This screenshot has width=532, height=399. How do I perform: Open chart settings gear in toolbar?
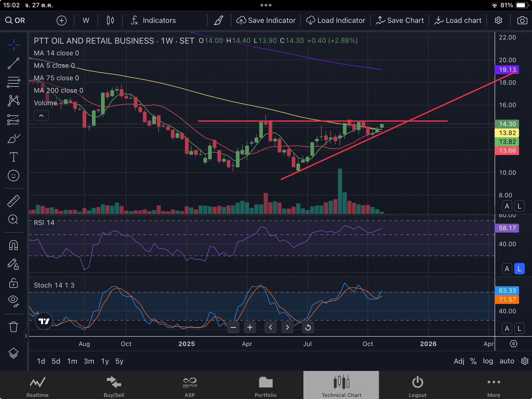[x=499, y=21]
